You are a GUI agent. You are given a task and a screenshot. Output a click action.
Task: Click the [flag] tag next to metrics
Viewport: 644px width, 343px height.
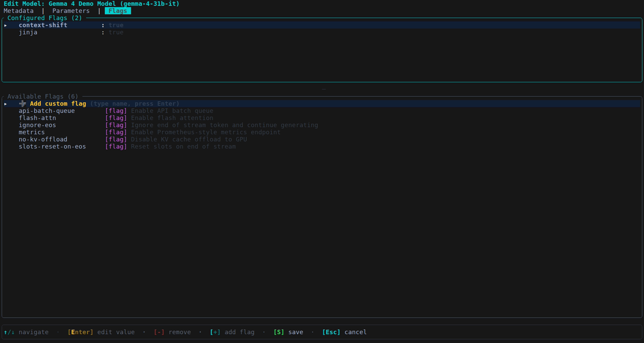[x=116, y=132]
